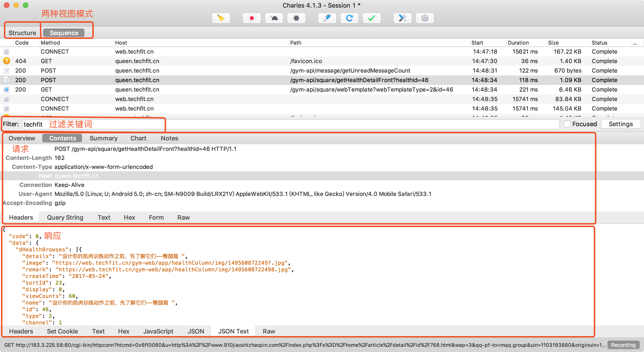Switch to the Structure view tab
This screenshot has height=352, width=644.
click(22, 33)
